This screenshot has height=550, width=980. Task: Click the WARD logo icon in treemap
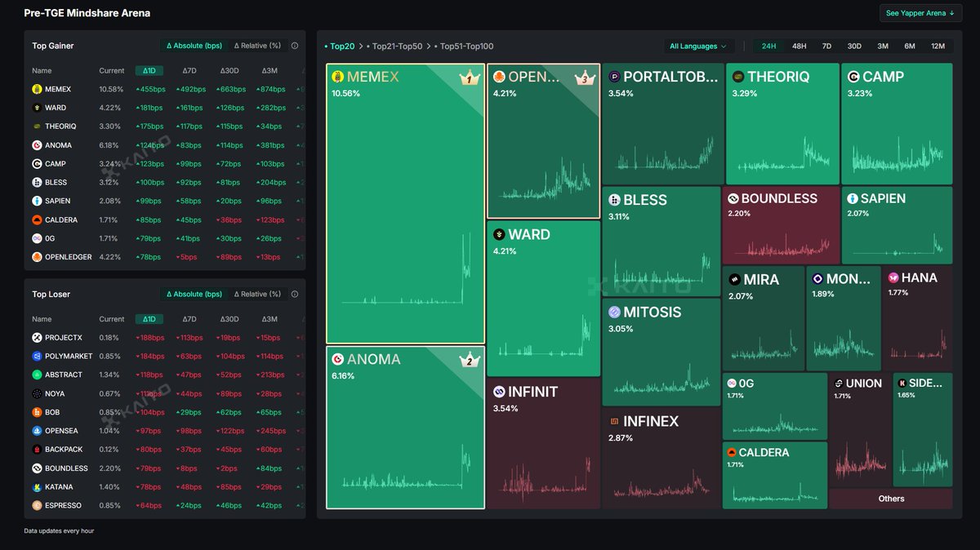(499, 234)
